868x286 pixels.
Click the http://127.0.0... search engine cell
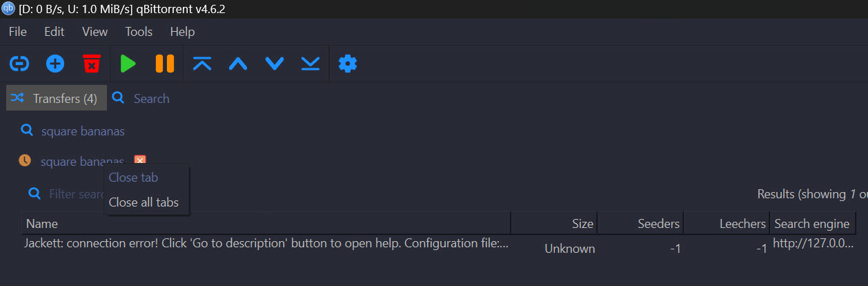click(x=813, y=244)
